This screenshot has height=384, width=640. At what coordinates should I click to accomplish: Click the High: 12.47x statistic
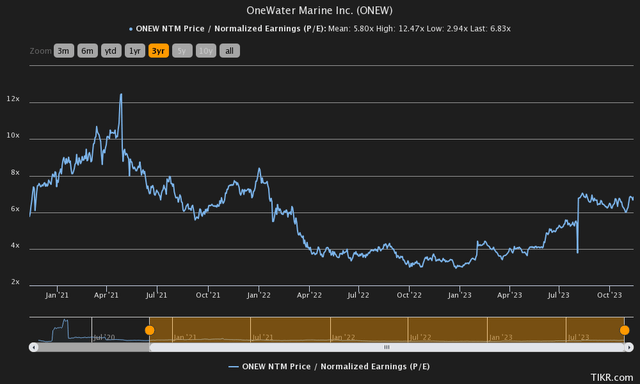click(x=400, y=29)
